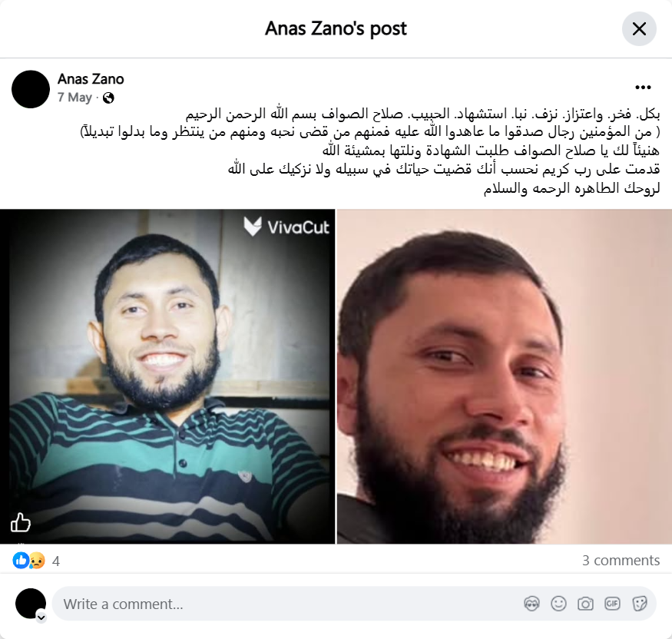
Task: Open the sticker picker icon
Action: tap(640, 604)
